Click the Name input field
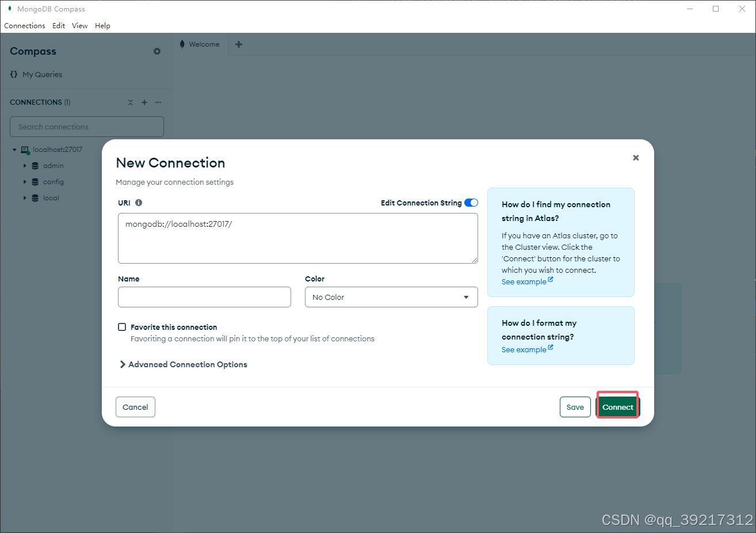Image resolution: width=756 pixels, height=533 pixels. (x=204, y=297)
